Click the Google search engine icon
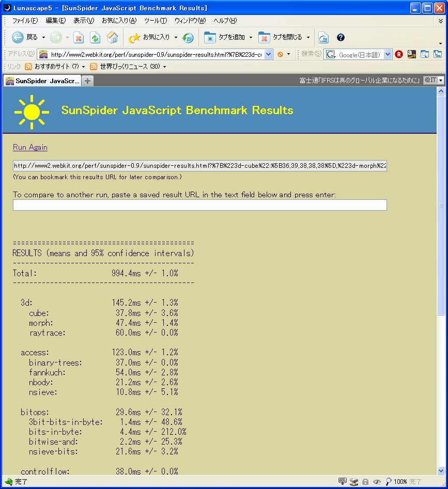 (x=330, y=55)
